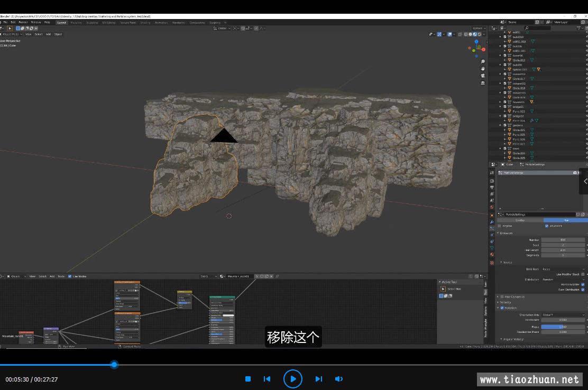Expand the Velocity panel

(x=498, y=302)
